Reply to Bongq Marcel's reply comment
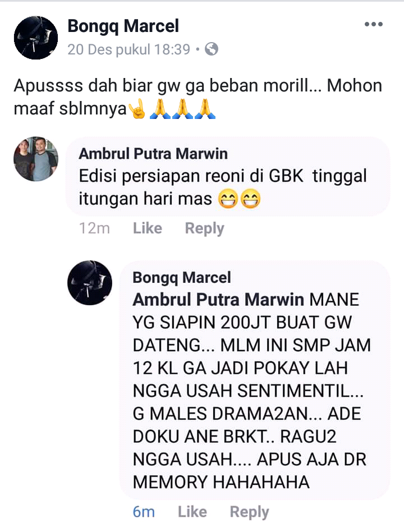Screen dimensions: 404x532 click(249, 512)
